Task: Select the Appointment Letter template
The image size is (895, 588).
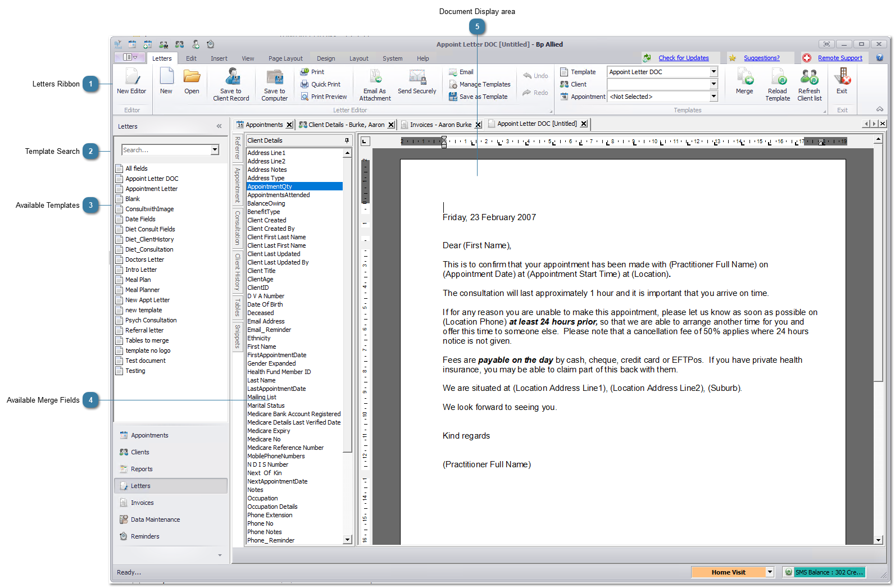Action: click(151, 189)
